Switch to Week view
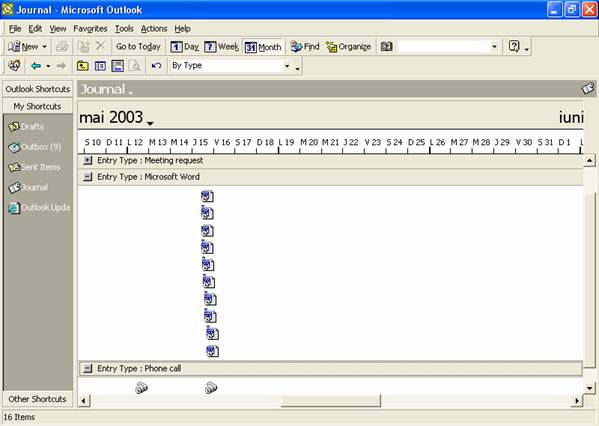This screenshot has width=599, height=426. click(x=221, y=47)
